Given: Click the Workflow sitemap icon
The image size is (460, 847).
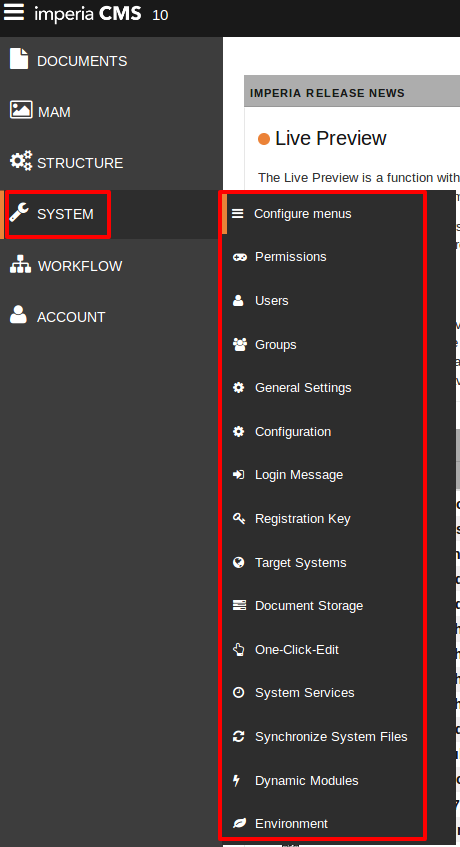Looking at the screenshot, I should pyautogui.click(x=21, y=264).
